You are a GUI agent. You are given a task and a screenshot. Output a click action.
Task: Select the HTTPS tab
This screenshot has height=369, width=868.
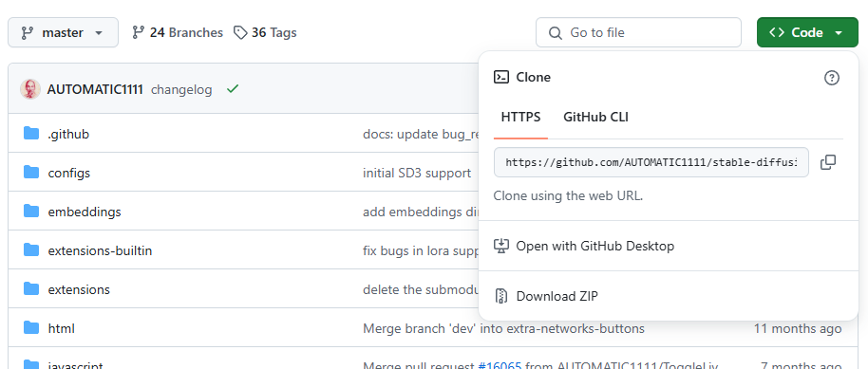(521, 118)
